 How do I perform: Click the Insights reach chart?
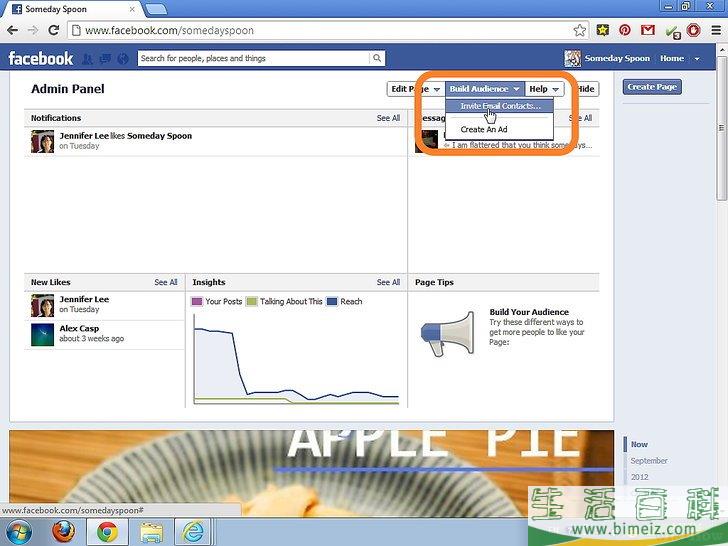pos(296,360)
